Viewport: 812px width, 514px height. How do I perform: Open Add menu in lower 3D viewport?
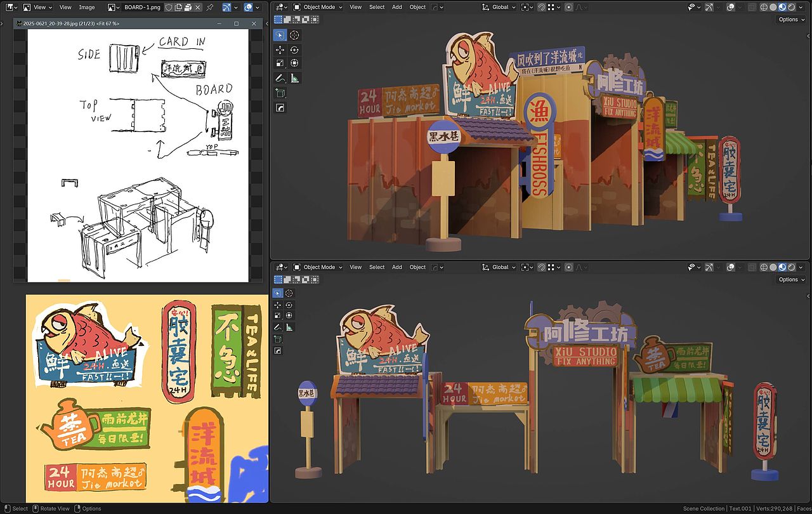coord(397,267)
